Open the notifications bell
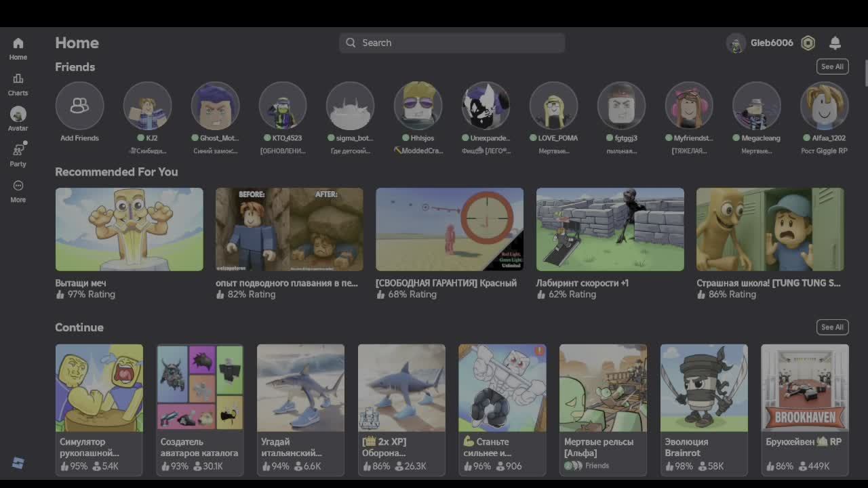 (x=835, y=43)
